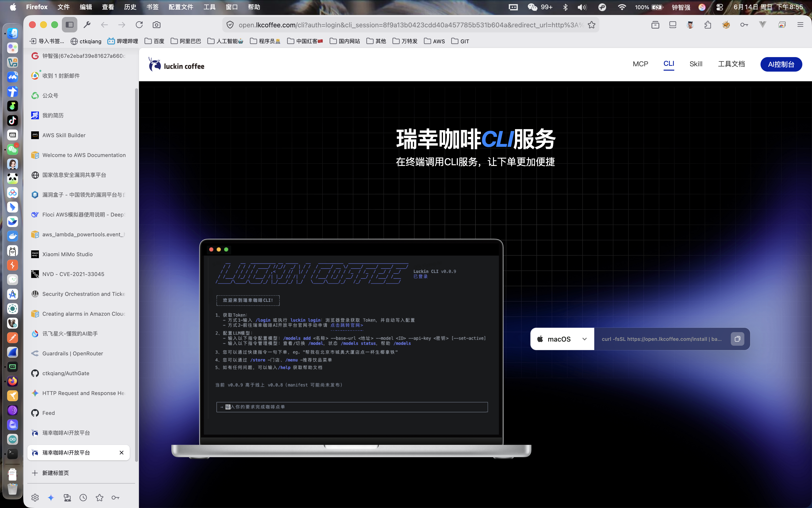The height and width of the screenshot is (508, 812).
Task: Open the 书签 menu in the menu bar
Action: [x=152, y=7]
